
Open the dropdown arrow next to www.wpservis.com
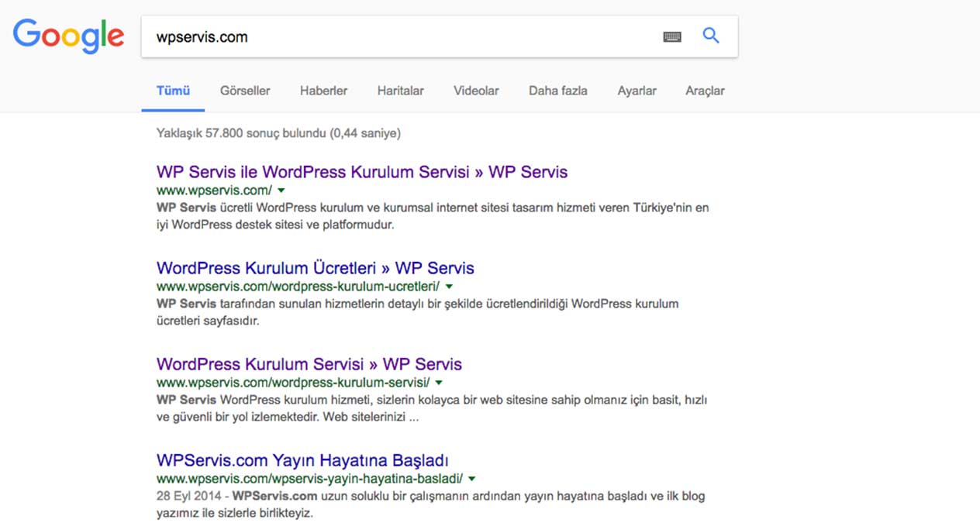click(x=281, y=189)
